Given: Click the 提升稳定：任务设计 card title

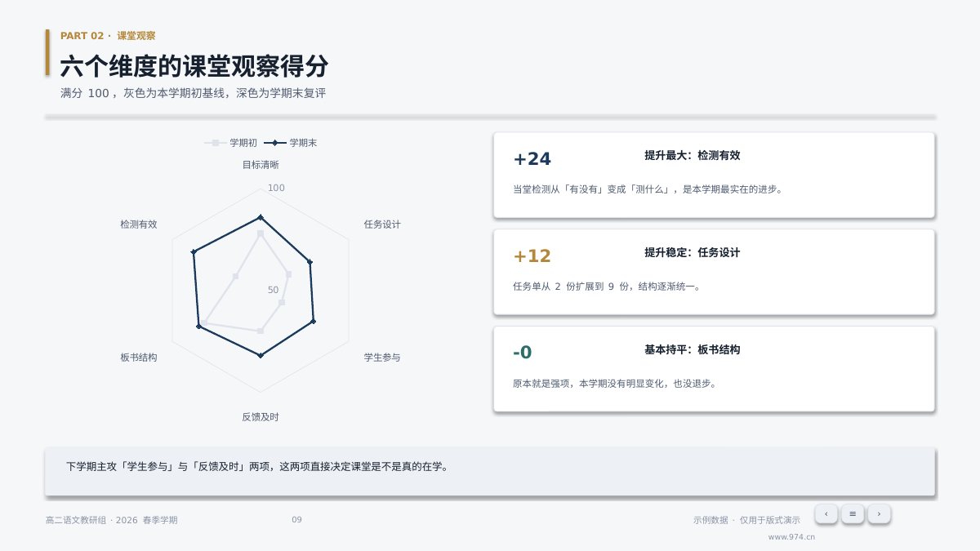Looking at the screenshot, I should point(693,252).
